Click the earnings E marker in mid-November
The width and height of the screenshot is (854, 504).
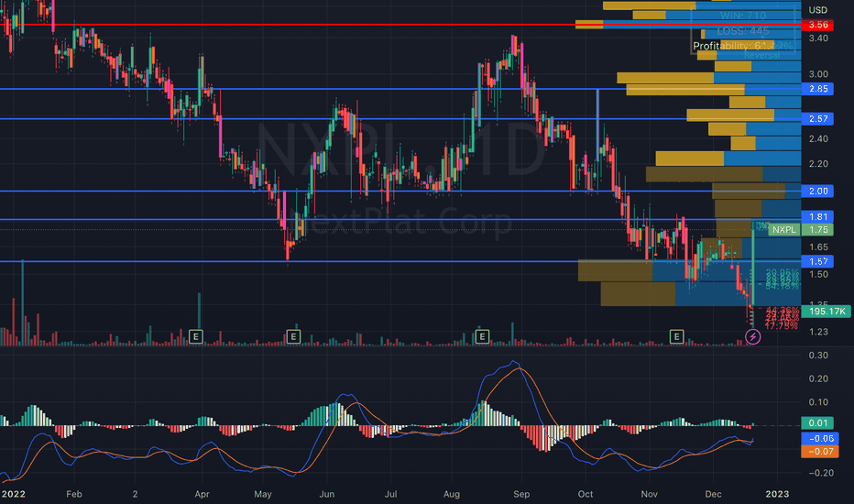coord(676,336)
